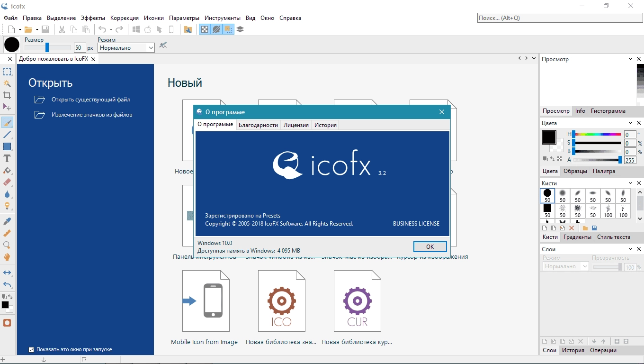
Task: Toggle the brush airbrush mode icon
Action: point(163,45)
